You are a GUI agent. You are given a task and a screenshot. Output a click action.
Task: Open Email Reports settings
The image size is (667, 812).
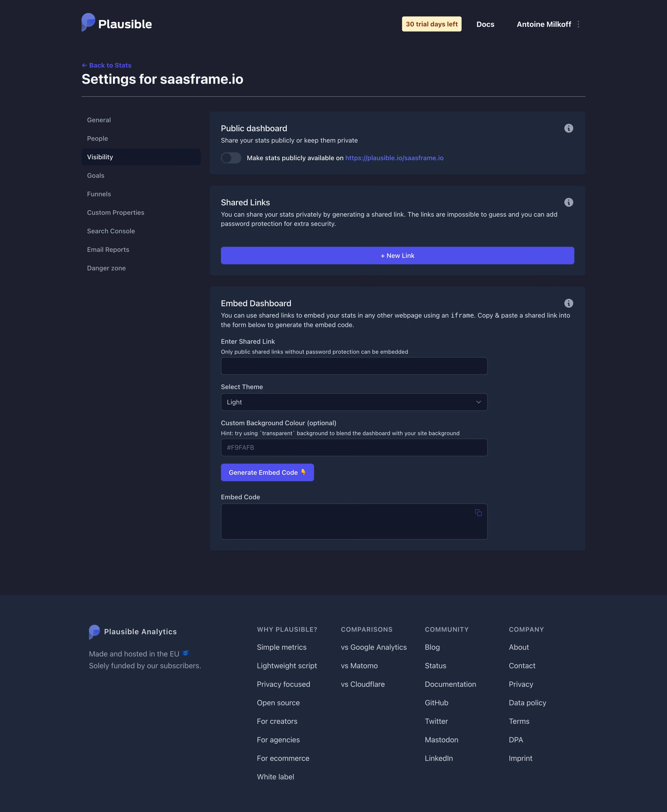click(x=141, y=250)
